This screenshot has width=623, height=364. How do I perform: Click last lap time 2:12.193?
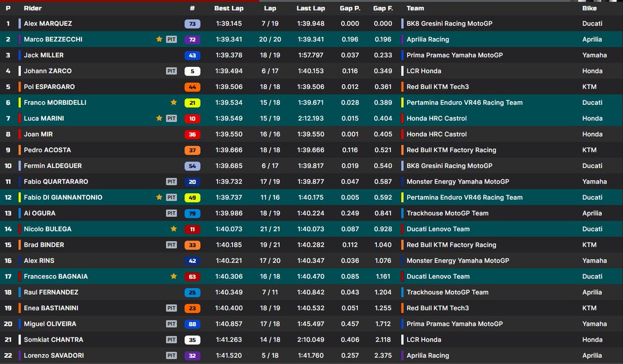pos(310,118)
